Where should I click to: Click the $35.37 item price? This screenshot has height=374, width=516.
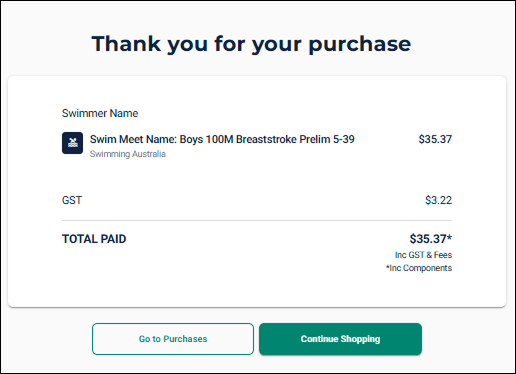coord(435,139)
